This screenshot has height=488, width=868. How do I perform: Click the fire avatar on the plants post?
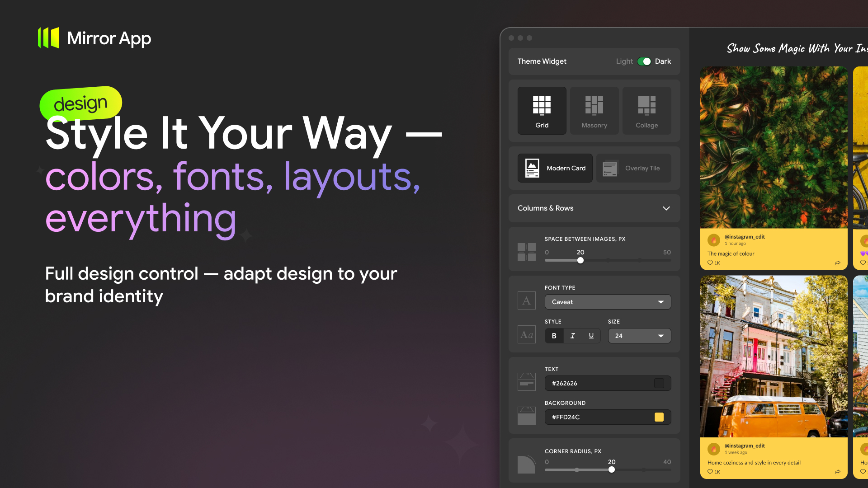pyautogui.click(x=713, y=239)
